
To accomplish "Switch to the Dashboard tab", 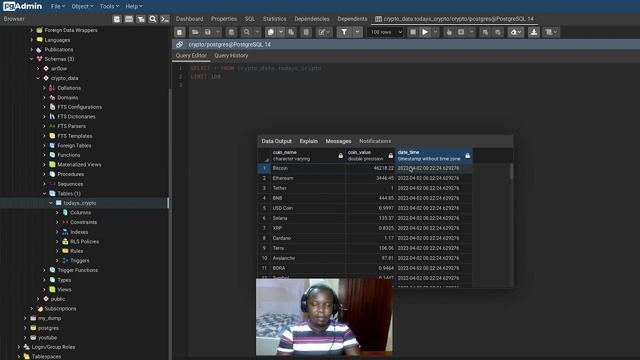I will (x=189, y=19).
